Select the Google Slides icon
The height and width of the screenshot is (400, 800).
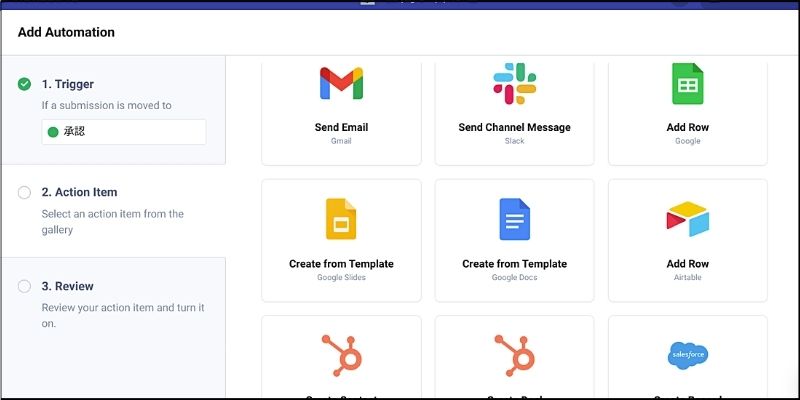(x=341, y=219)
